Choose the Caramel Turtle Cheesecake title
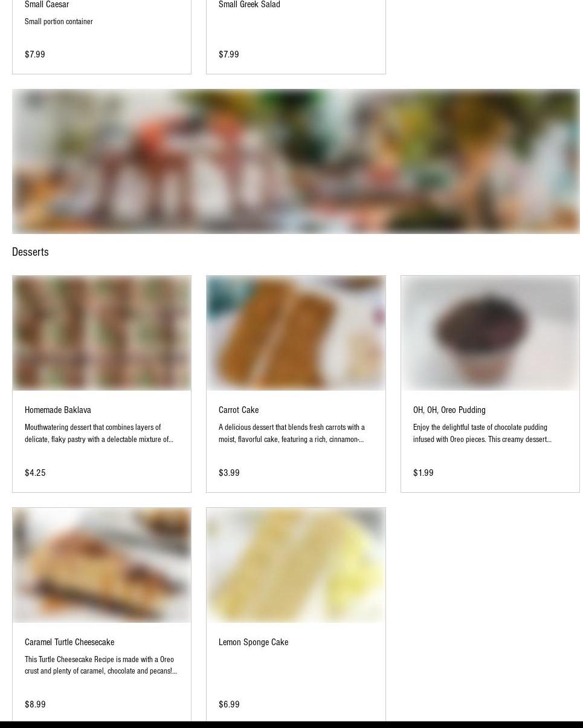The image size is (583, 728). (x=69, y=642)
